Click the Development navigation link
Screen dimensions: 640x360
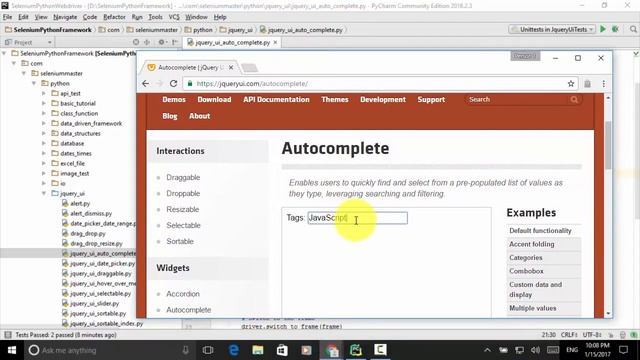(383, 100)
